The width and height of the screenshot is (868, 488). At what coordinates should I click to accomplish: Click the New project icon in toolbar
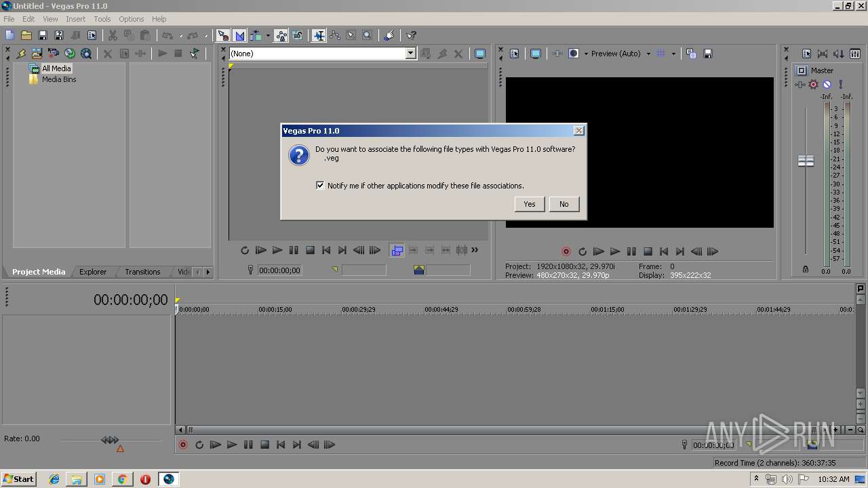(9, 35)
